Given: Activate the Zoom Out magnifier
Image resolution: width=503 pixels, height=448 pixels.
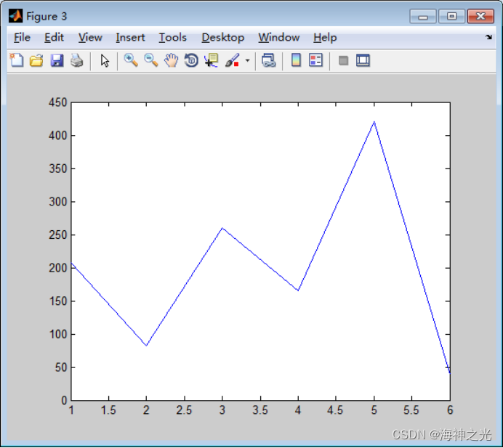Looking at the screenshot, I should click(x=151, y=60).
